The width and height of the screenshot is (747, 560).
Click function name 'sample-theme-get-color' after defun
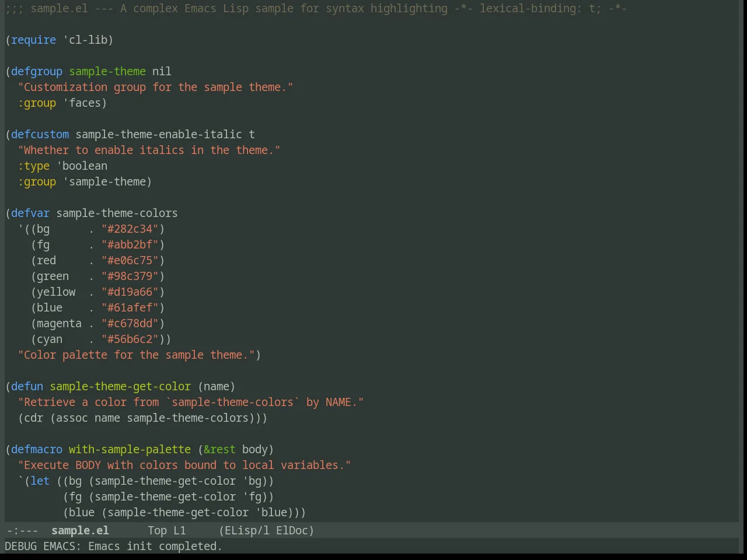[x=120, y=386]
